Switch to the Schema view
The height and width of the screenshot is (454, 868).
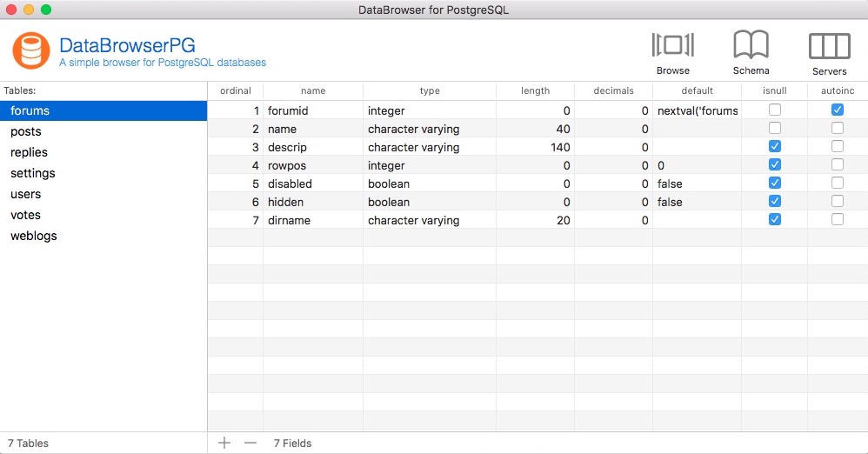tap(751, 53)
